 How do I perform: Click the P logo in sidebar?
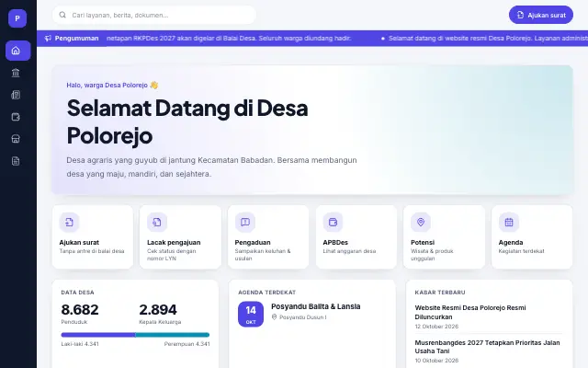pos(17,18)
